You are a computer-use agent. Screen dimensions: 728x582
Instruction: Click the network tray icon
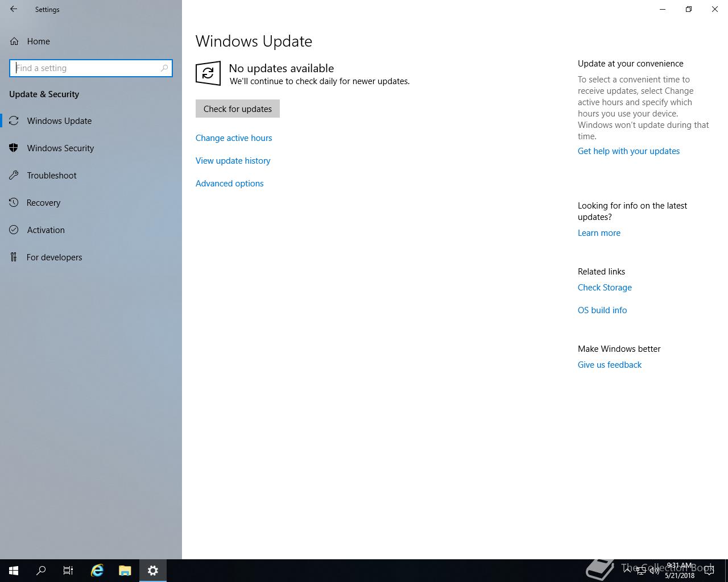click(640, 571)
